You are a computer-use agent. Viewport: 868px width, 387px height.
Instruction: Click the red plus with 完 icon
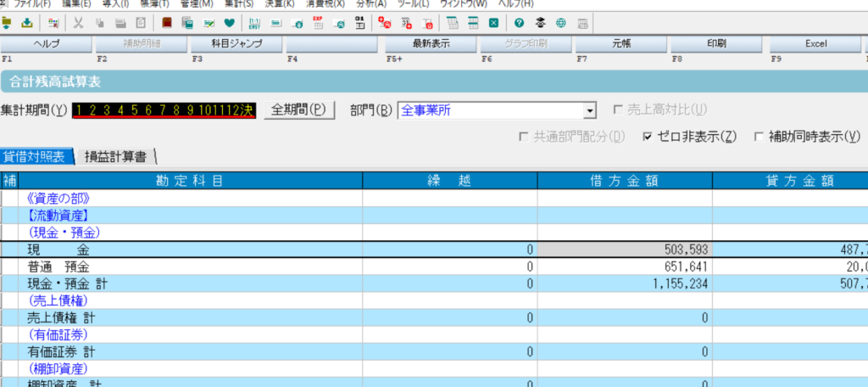pos(384,23)
